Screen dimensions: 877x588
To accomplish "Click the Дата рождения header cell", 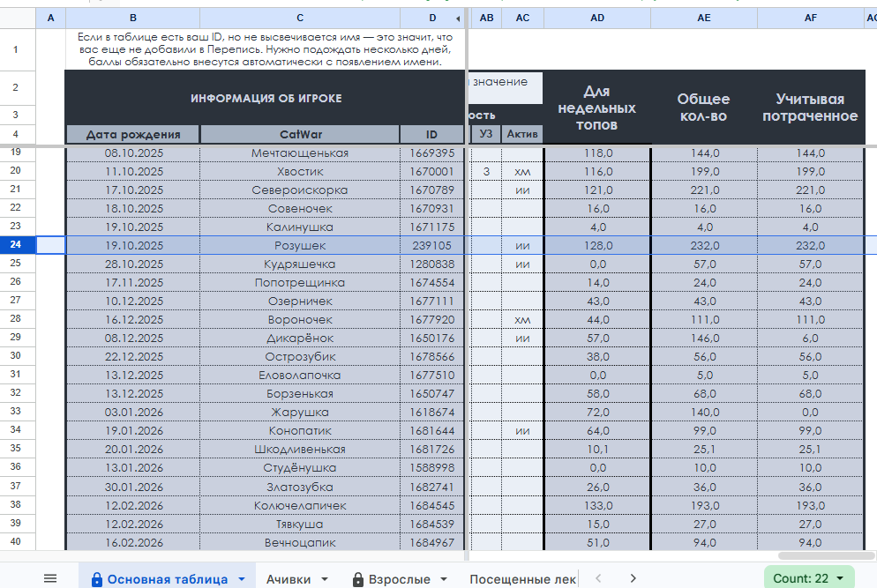I will [132, 134].
